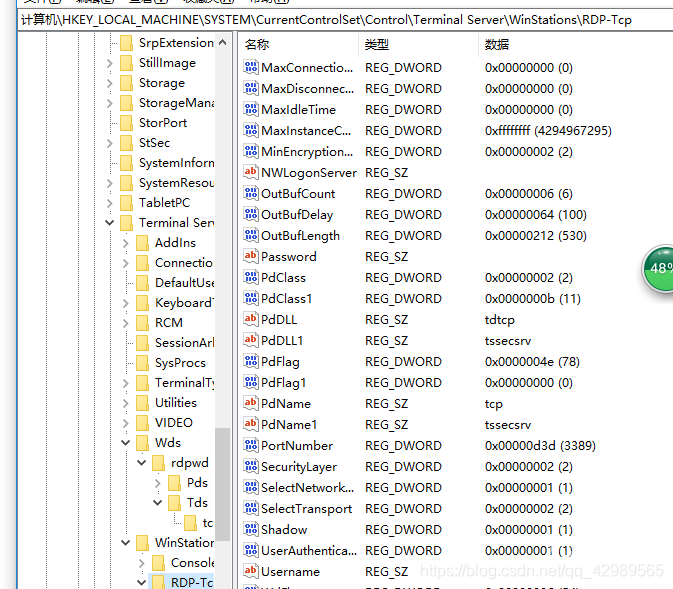The width and height of the screenshot is (673, 589).
Task: Click the PortNumber DWORD icon
Action: (251, 446)
